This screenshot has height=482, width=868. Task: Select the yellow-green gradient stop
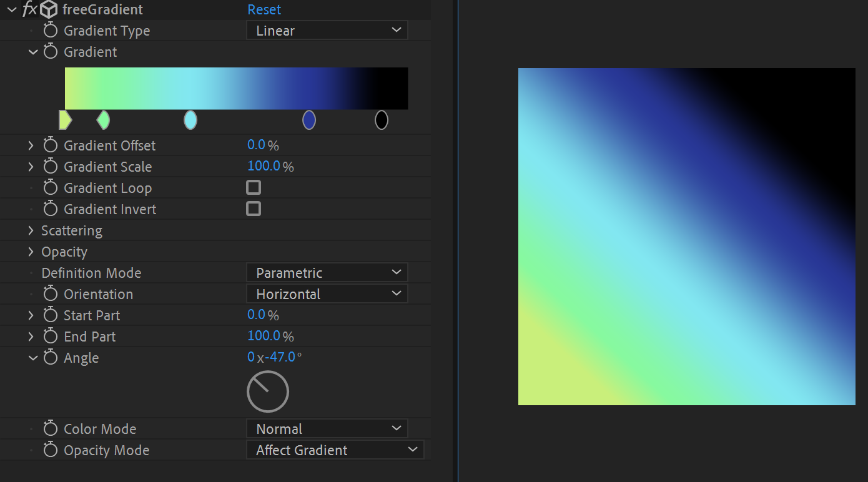(65, 119)
